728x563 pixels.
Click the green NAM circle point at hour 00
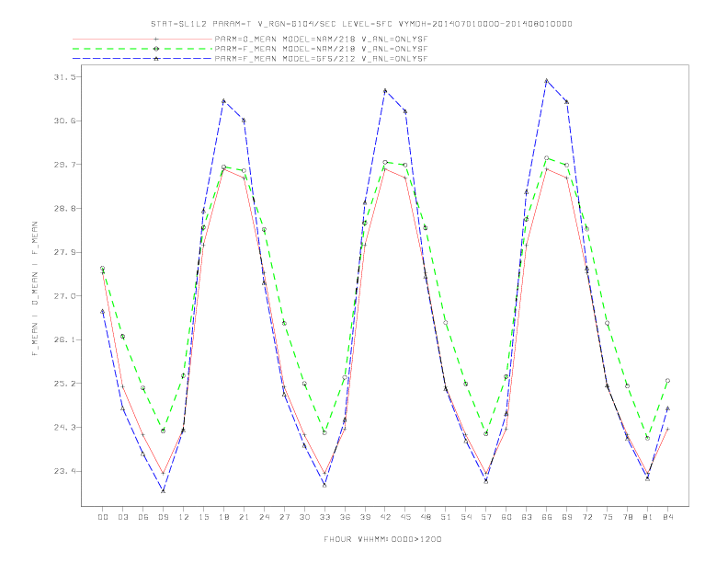103,268
